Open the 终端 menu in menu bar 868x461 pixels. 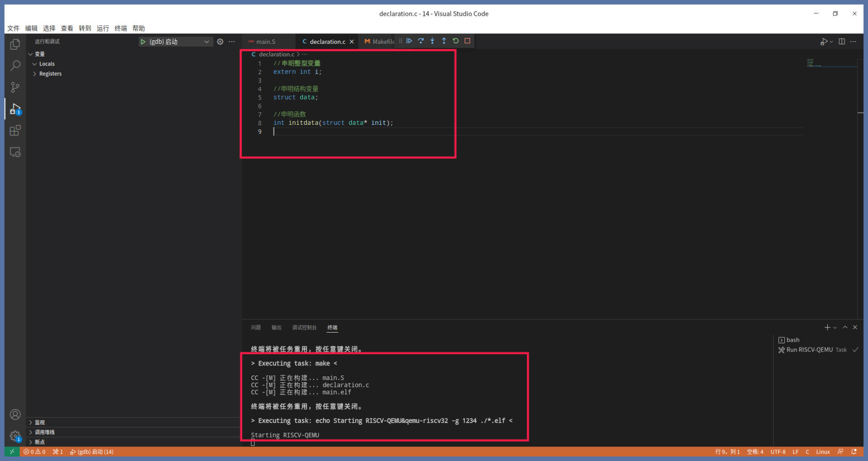[x=121, y=28]
